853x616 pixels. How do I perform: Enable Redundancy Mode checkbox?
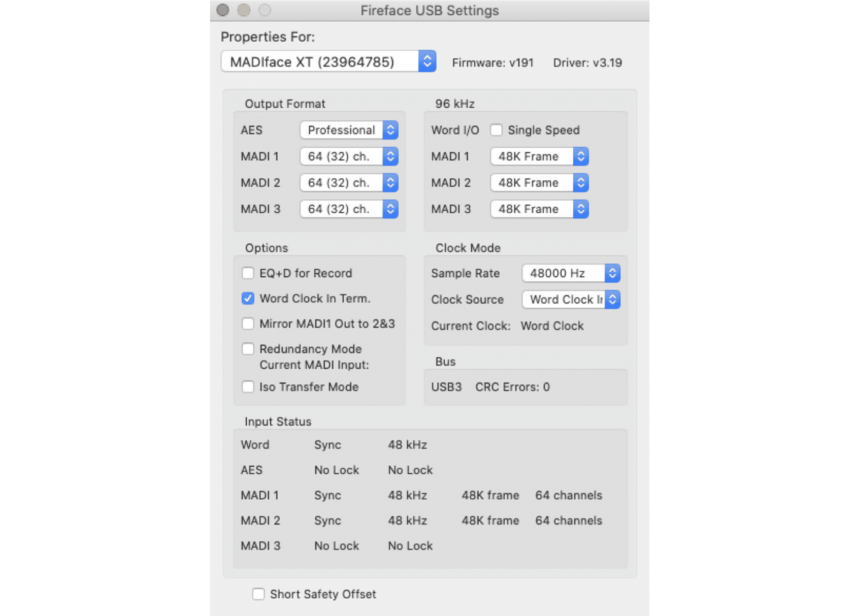(248, 349)
